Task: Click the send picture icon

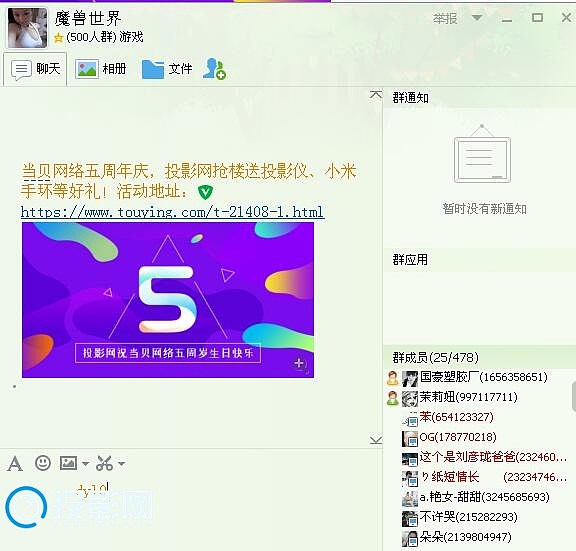Action: (x=68, y=463)
